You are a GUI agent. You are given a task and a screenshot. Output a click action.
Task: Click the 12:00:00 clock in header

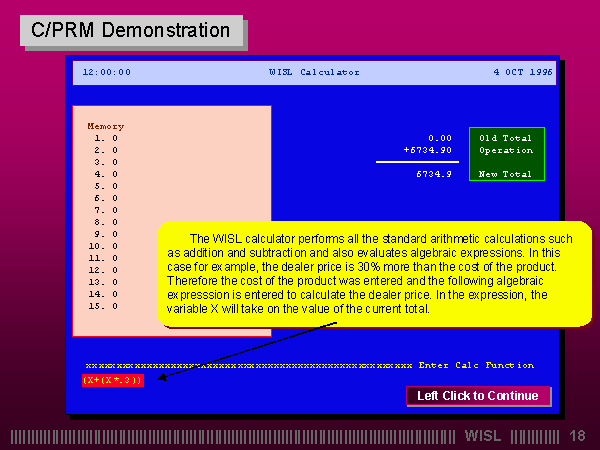(x=106, y=72)
